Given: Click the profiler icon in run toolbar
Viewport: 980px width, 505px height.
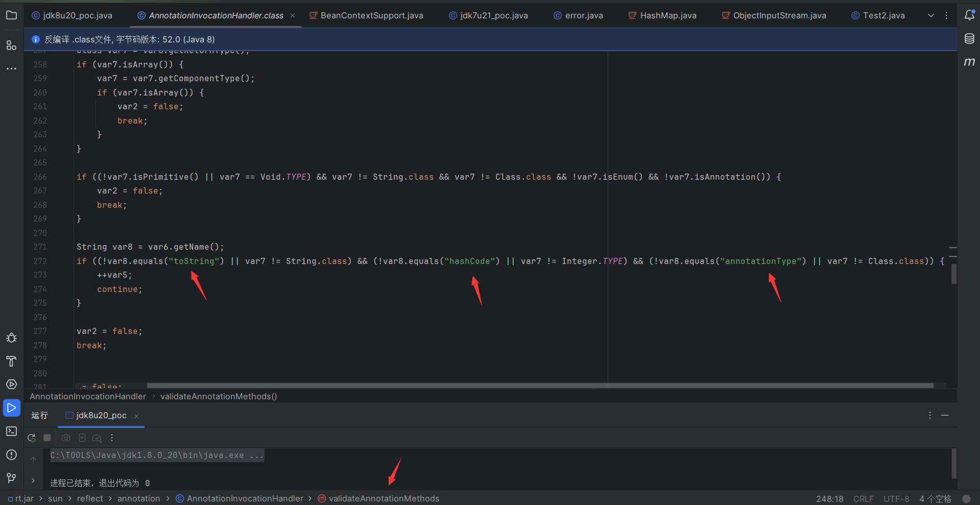Looking at the screenshot, I should click(97, 438).
